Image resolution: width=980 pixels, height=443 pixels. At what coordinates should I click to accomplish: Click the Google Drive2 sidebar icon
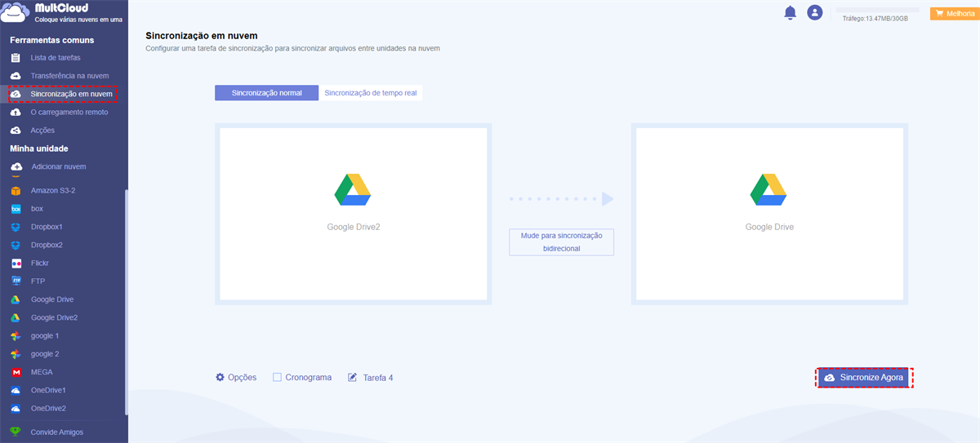pyautogui.click(x=16, y=317)
